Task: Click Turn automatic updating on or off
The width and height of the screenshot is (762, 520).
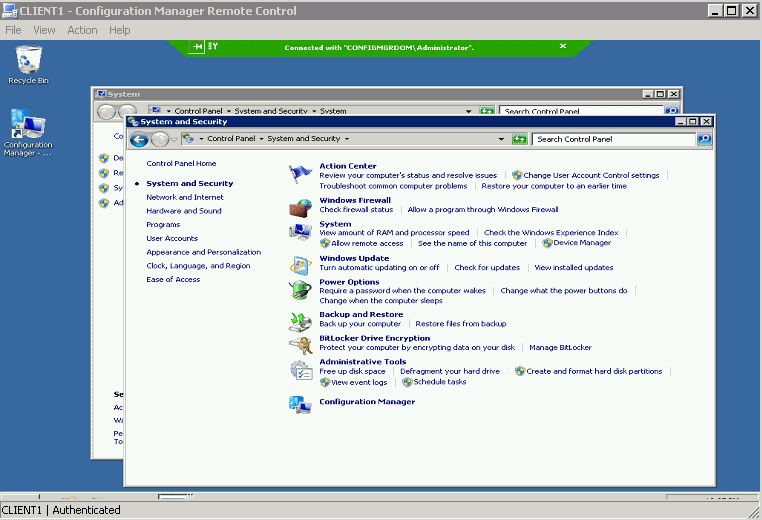Action: pos(379,267)
